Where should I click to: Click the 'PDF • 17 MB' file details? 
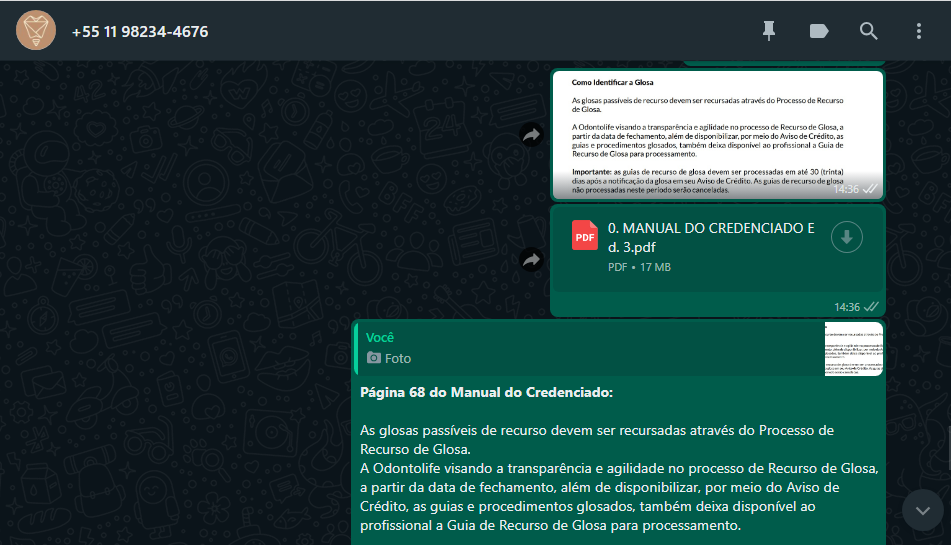(x=639, y=267)
